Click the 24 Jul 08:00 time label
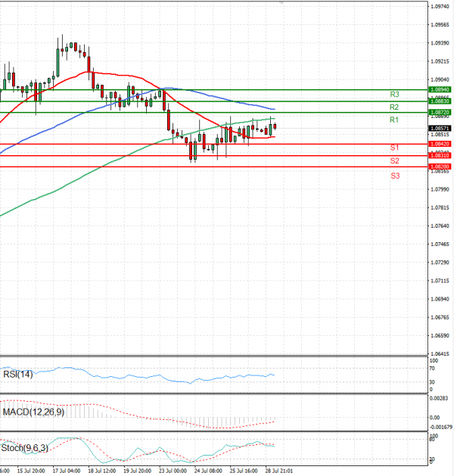 click(x=208, y=471)
